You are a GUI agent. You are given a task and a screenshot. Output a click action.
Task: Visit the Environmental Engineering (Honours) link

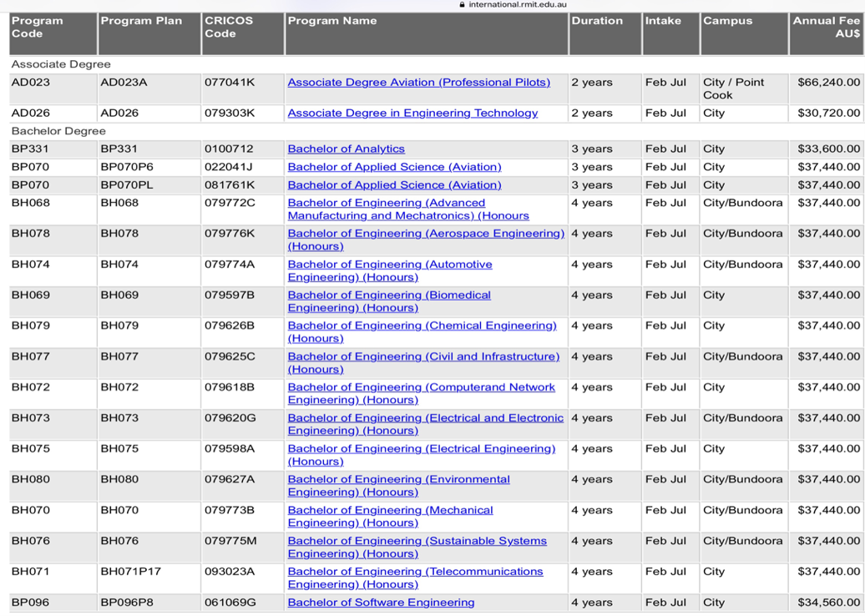pyautogui.click(x=398, y=480)
